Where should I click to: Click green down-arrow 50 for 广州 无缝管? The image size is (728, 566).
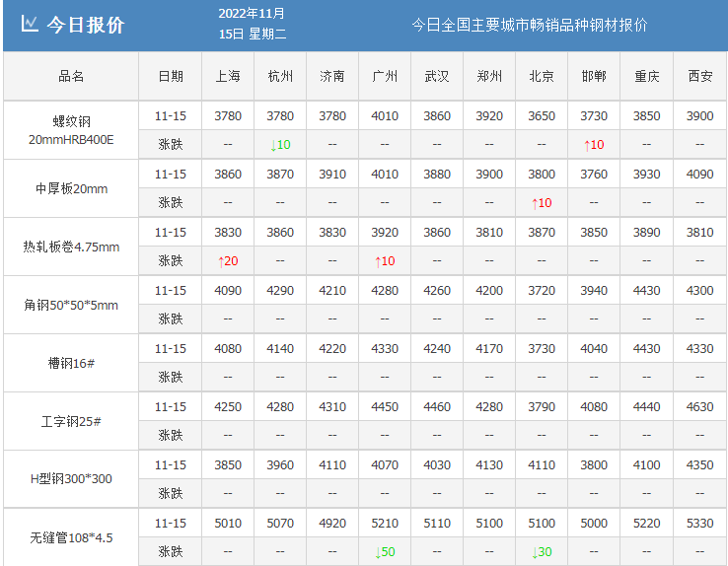[x=385, y=552]
